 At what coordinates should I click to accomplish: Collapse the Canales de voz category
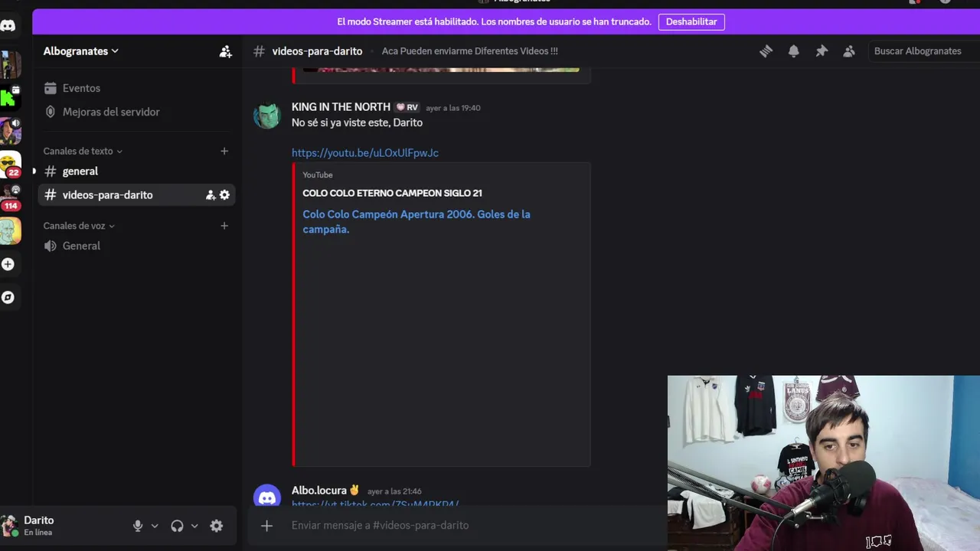pos(79,226)
